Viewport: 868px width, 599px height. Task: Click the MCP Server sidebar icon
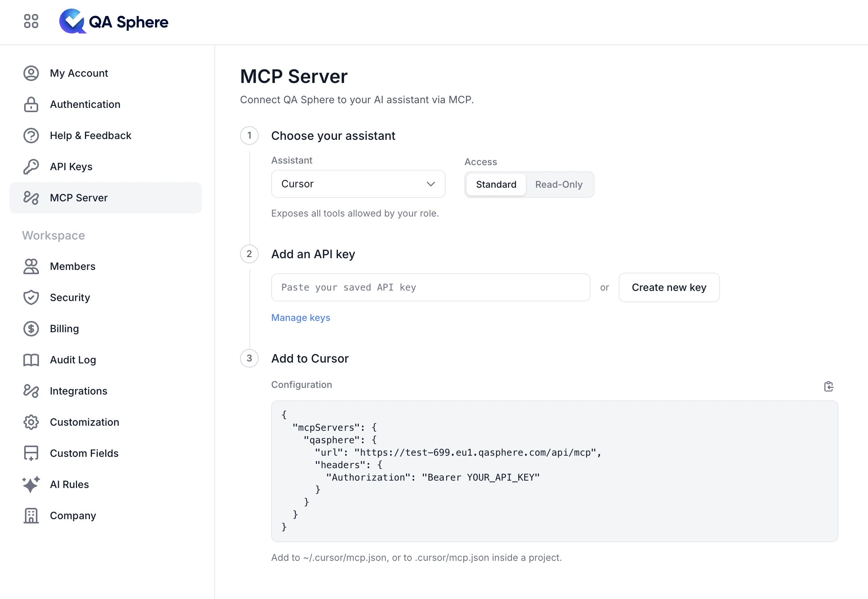(x=31, y=198)
